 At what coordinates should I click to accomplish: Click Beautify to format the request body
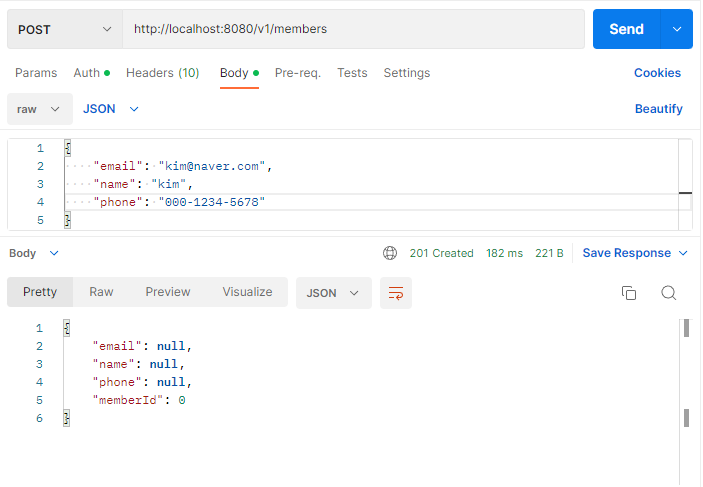pos(659,109)
